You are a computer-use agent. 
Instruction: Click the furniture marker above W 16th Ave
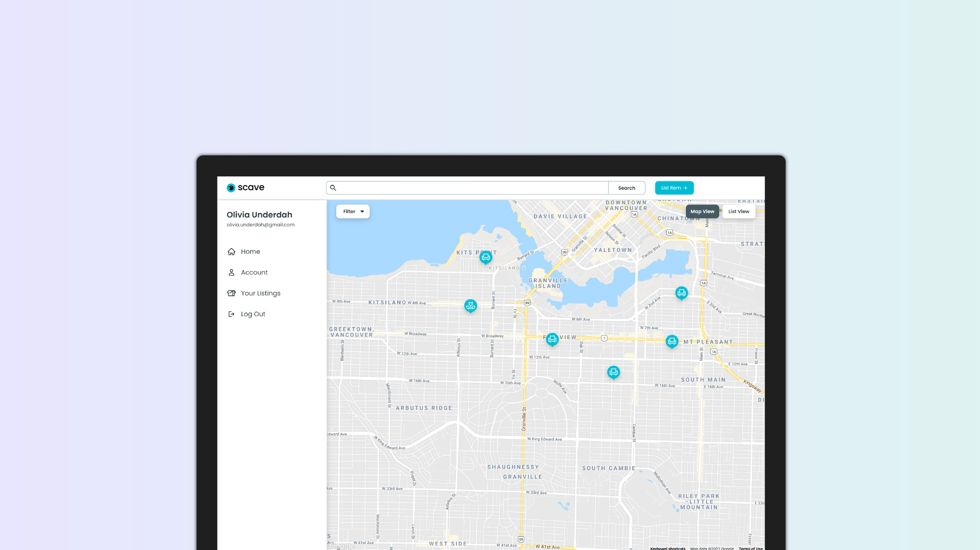tap(613, 372)
